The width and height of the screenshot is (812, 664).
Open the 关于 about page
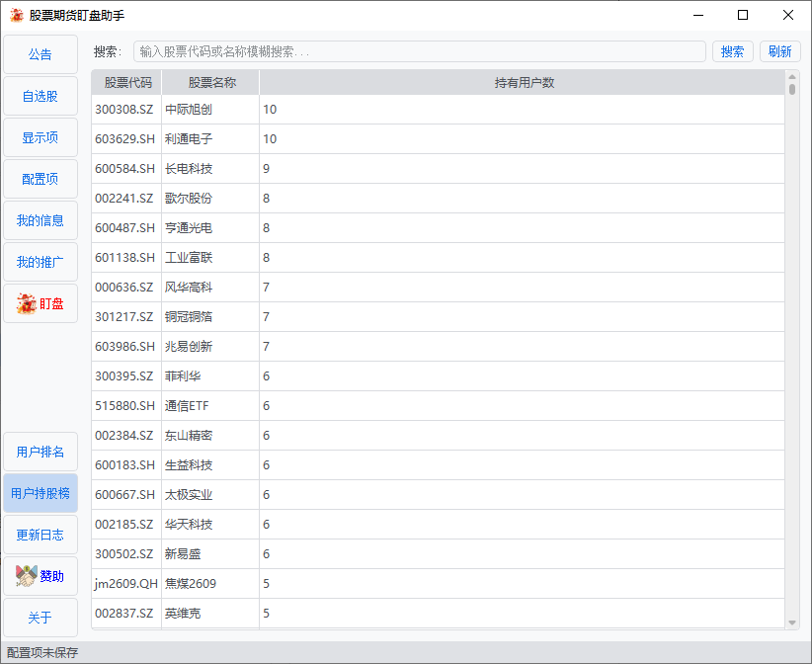click(x=41, y=618)
